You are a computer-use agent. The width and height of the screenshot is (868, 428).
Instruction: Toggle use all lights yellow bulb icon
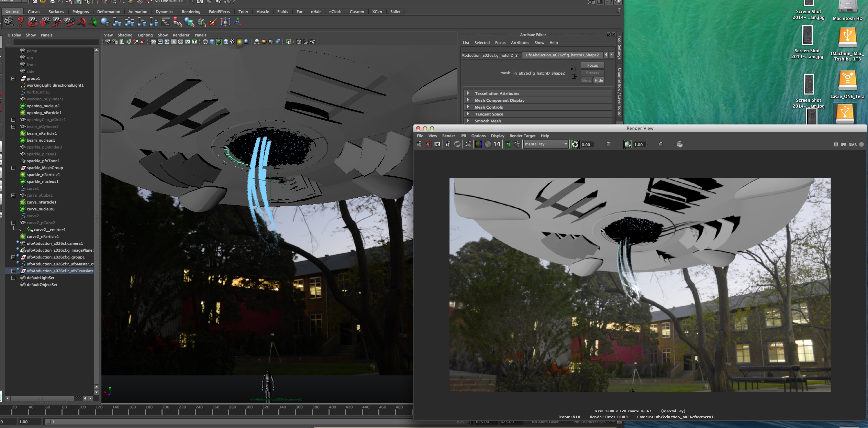point(240,42)
